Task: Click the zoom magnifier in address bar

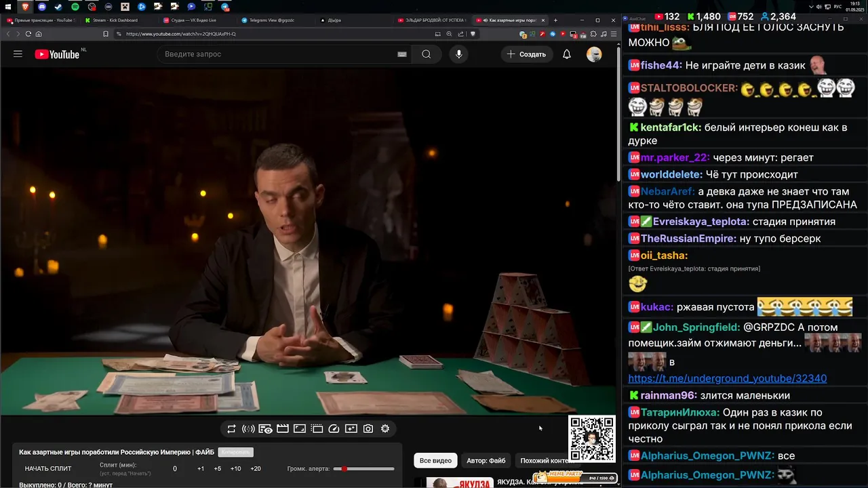Action: pos(449,34)
